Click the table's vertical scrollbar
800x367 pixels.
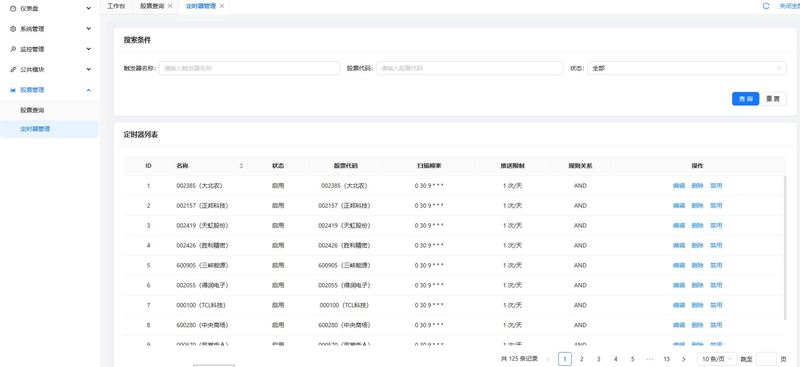coord(785,248)
